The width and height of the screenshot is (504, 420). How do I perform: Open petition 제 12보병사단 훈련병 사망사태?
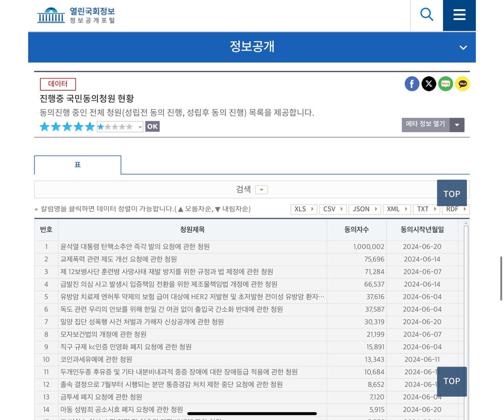point(166,271)
